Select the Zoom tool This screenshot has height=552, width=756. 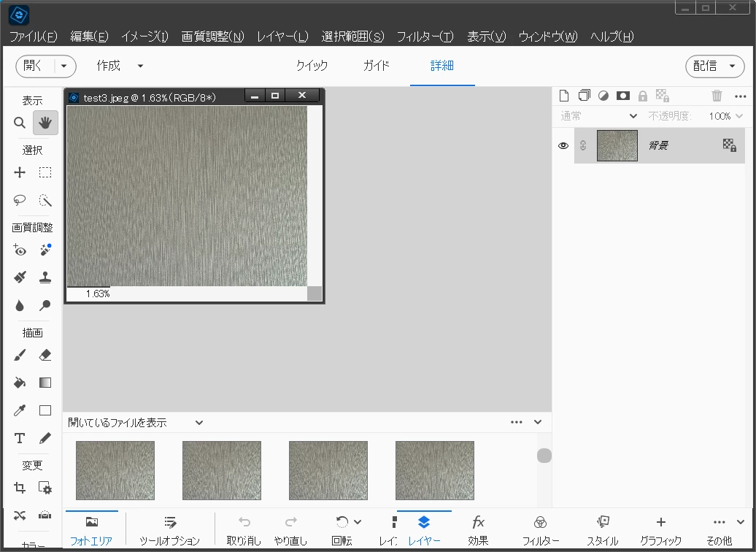tap(19, 123)
